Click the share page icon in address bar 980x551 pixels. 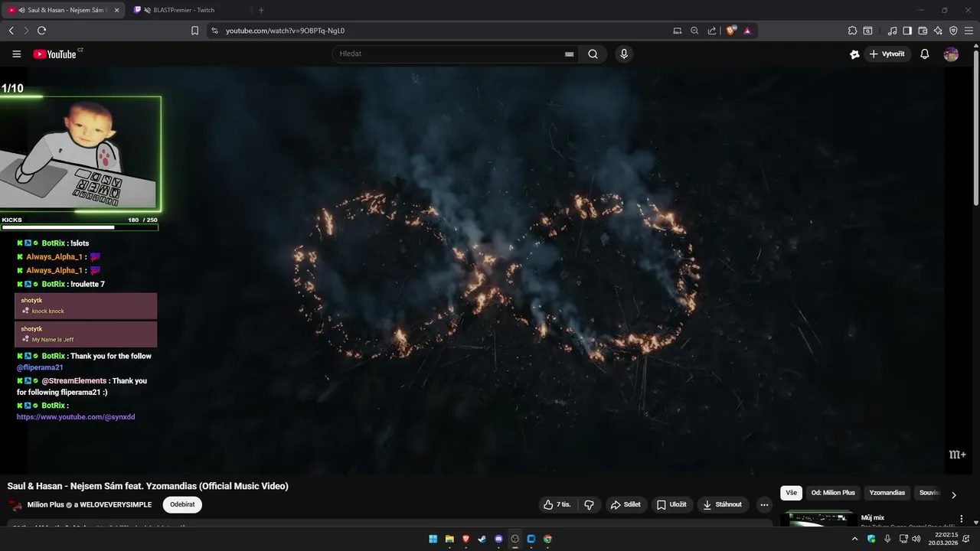(712, 31)
